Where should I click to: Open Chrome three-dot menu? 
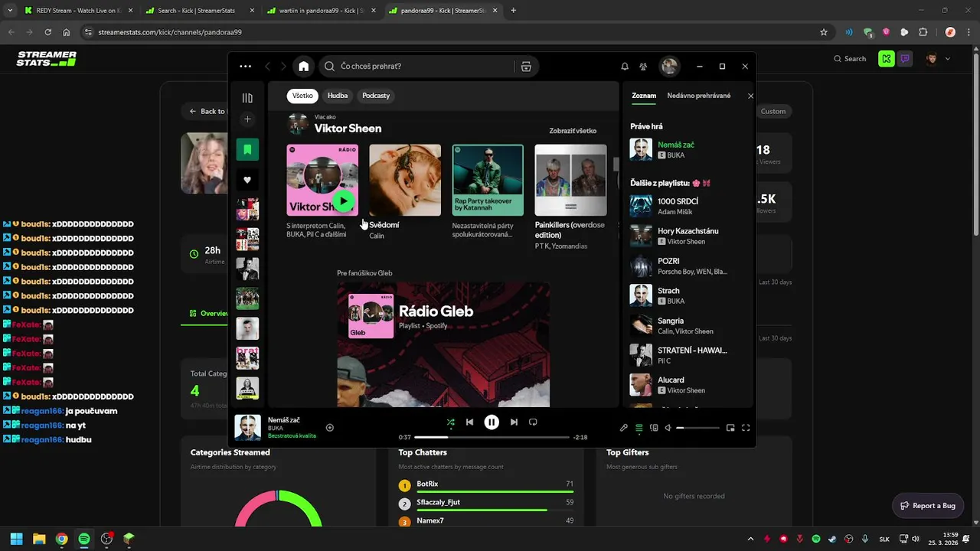pos(968,32)
